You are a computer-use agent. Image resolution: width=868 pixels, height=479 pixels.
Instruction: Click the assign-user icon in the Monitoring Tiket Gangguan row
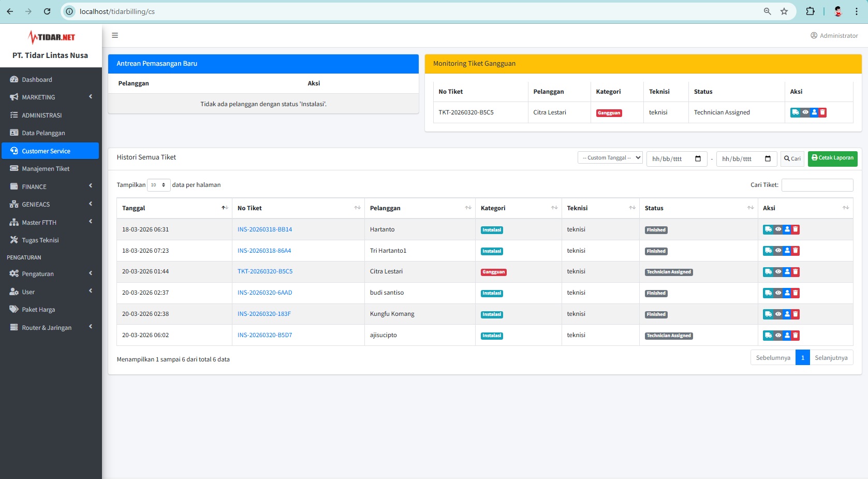[814, 112]
